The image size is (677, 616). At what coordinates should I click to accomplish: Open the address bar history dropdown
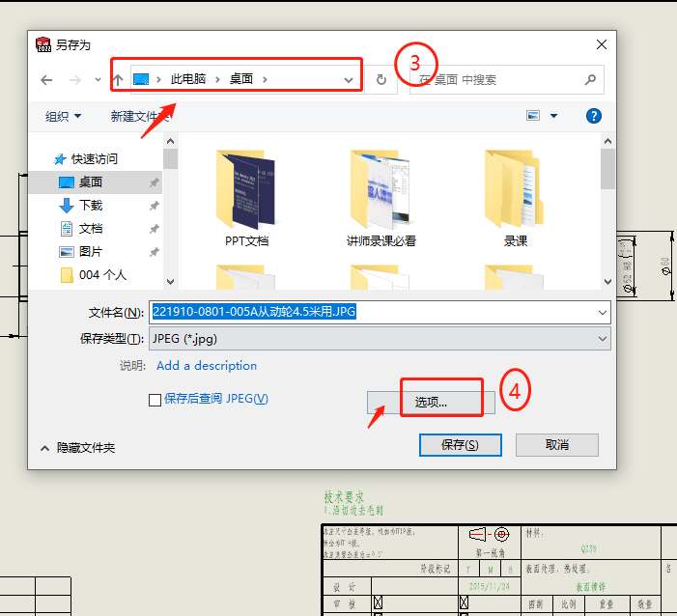tap(349, 80)
